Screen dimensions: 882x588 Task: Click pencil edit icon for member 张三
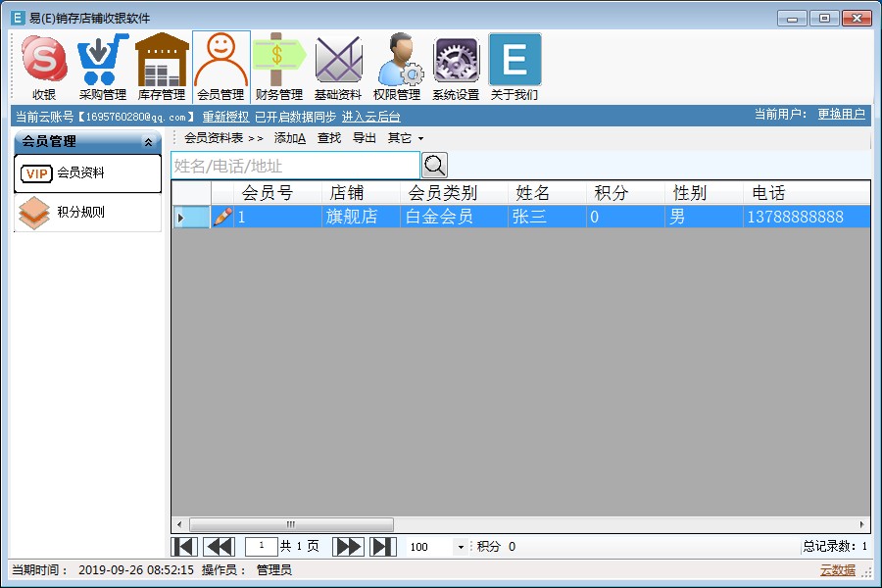(222, 217)
